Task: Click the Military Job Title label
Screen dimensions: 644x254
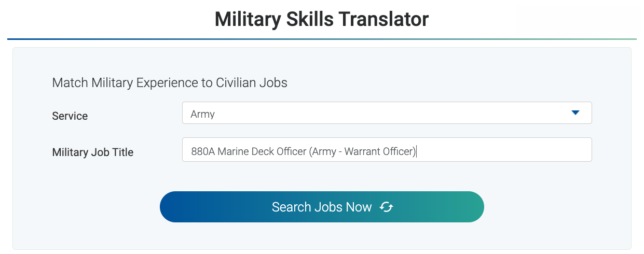Action: pyautogui.click(x=93, y=152)
